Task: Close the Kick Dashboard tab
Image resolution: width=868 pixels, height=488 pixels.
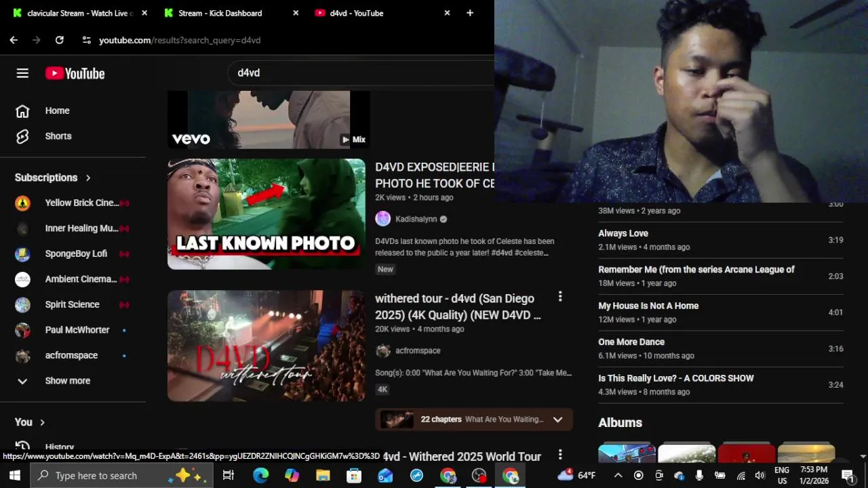Action: tap(296, 13)
